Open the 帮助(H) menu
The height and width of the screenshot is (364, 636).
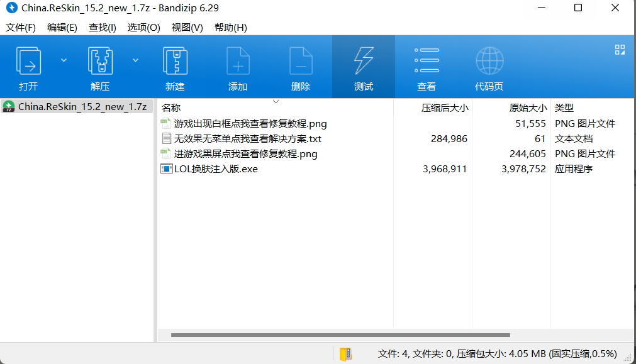point(230,28)
